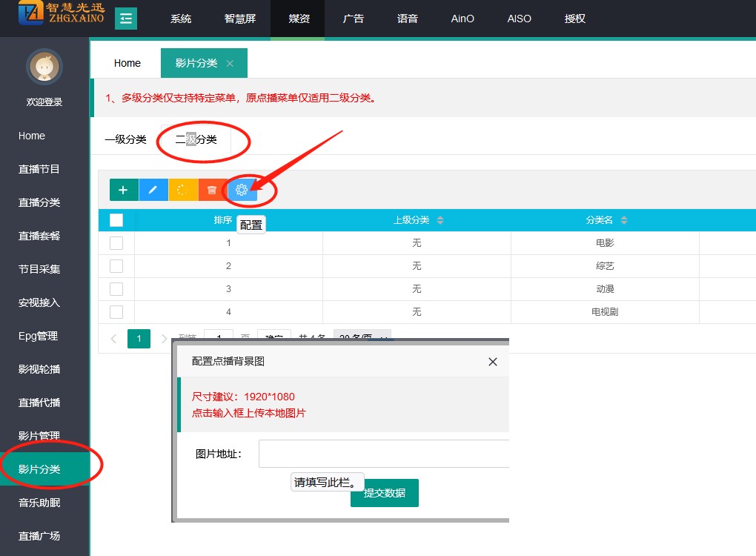Click the green add (plus) toolbar button
756x556 pixels.
pyautogui.click(x=124, y=190)
